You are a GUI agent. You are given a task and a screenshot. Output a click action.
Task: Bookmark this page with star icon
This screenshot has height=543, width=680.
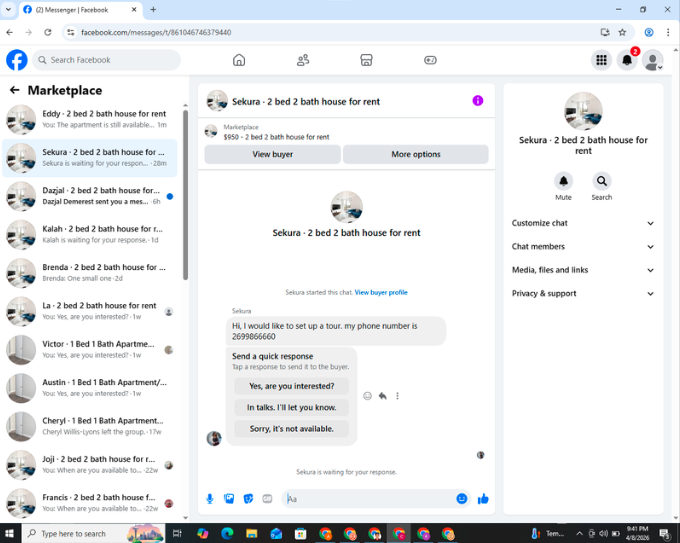pyautogui.click(x=622, y=32)
